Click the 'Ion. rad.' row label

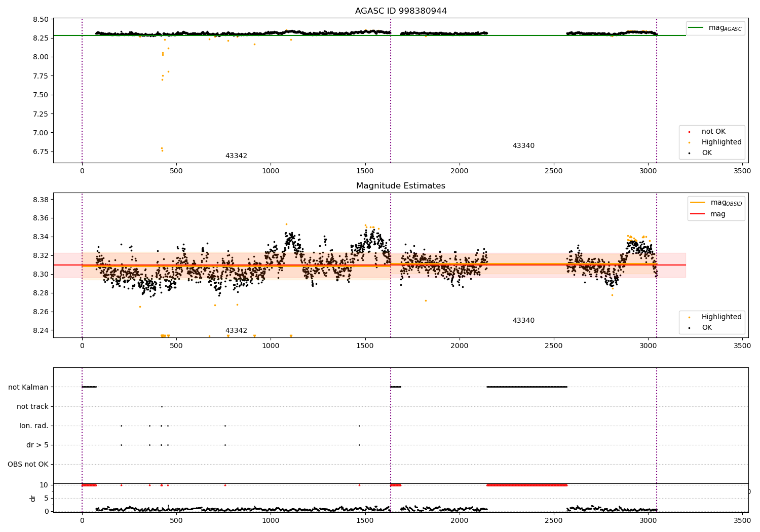[x=34, y=426]
